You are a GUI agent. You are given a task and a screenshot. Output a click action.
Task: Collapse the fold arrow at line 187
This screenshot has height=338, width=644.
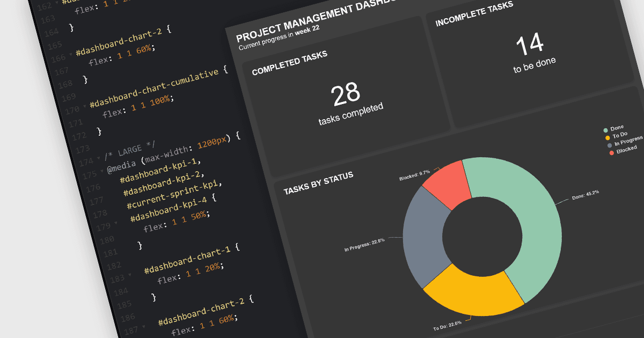click(x=143, y=327)
